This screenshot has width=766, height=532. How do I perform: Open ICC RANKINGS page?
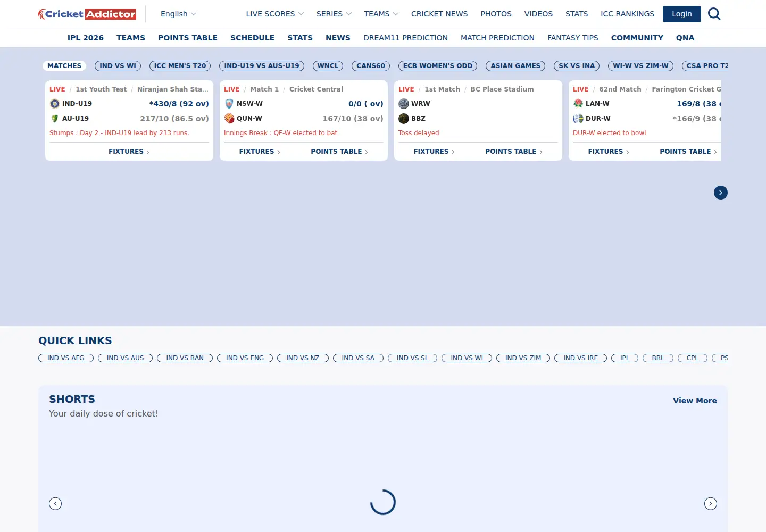coord(627,14)
